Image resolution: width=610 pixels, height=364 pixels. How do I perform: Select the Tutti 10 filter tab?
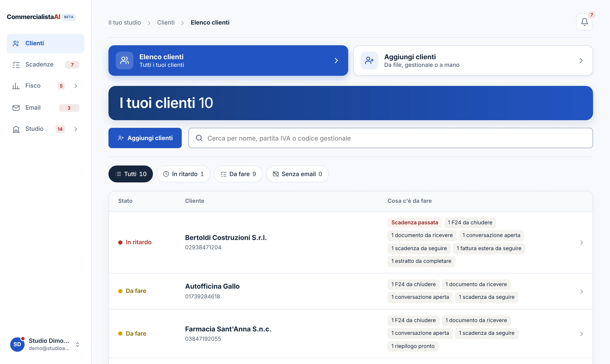[x=131, y=174]
